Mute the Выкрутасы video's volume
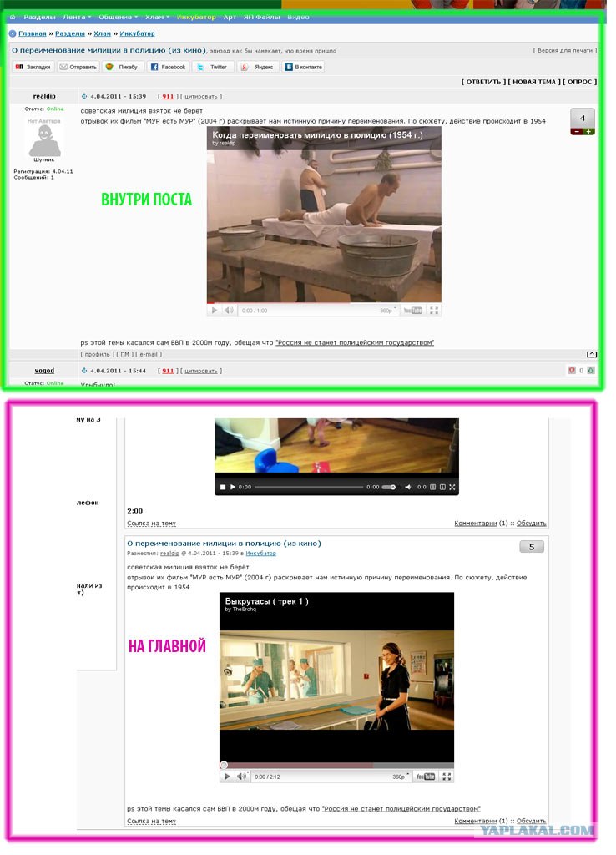 click(x=242, y=777)
